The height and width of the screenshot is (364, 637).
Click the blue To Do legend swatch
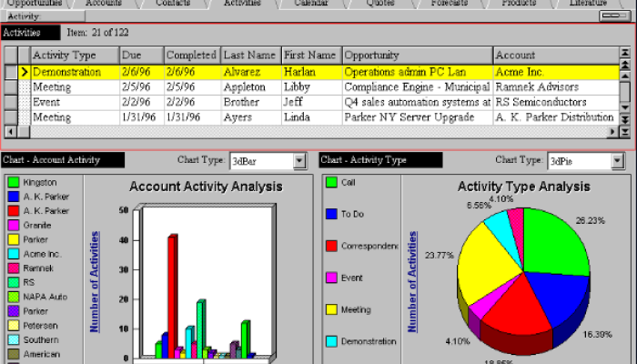click(x=331, y=214)
